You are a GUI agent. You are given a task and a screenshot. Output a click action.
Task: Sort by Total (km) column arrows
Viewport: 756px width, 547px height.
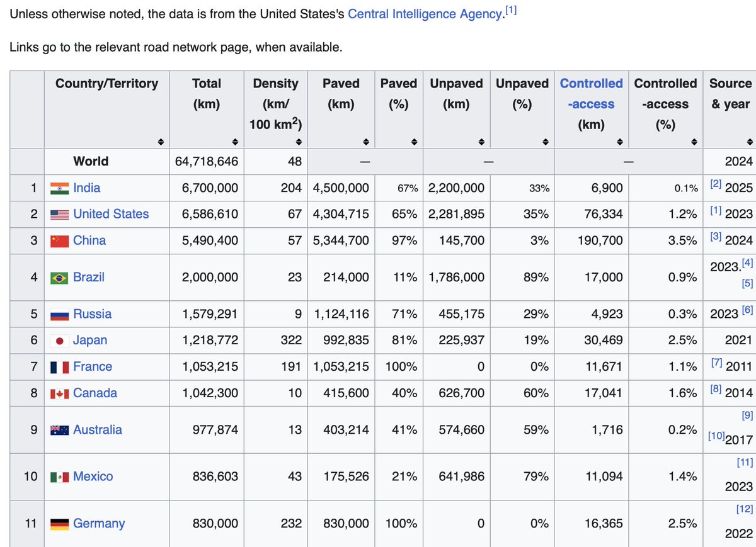[234, 140]
